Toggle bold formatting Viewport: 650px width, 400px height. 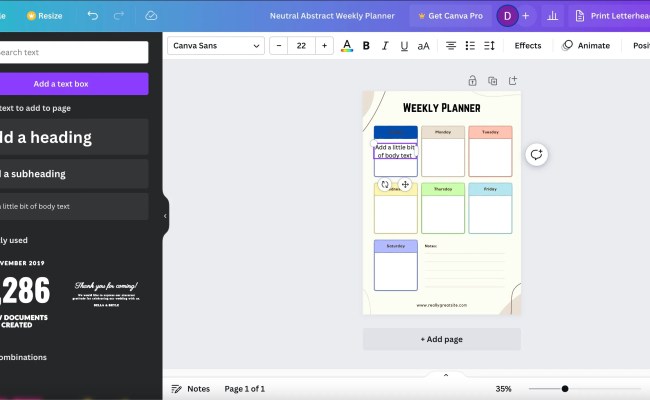(366, 46)
